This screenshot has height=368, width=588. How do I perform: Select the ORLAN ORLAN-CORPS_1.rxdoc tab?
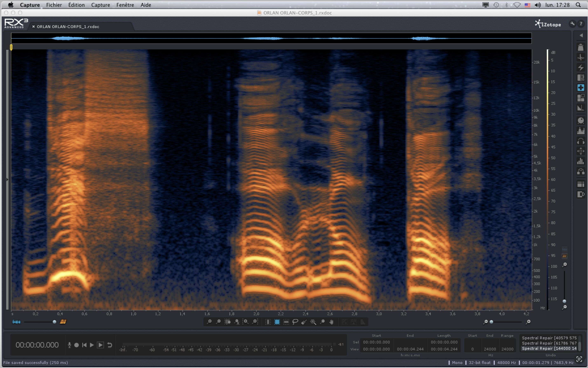[x=68, y=27]
